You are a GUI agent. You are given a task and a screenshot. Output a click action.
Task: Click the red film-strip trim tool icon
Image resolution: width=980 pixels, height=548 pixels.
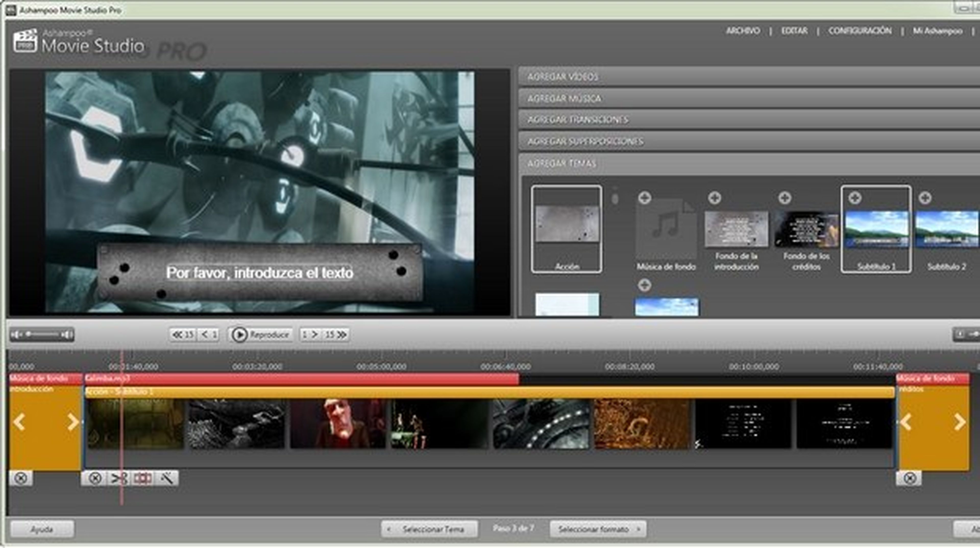[143, 478]
